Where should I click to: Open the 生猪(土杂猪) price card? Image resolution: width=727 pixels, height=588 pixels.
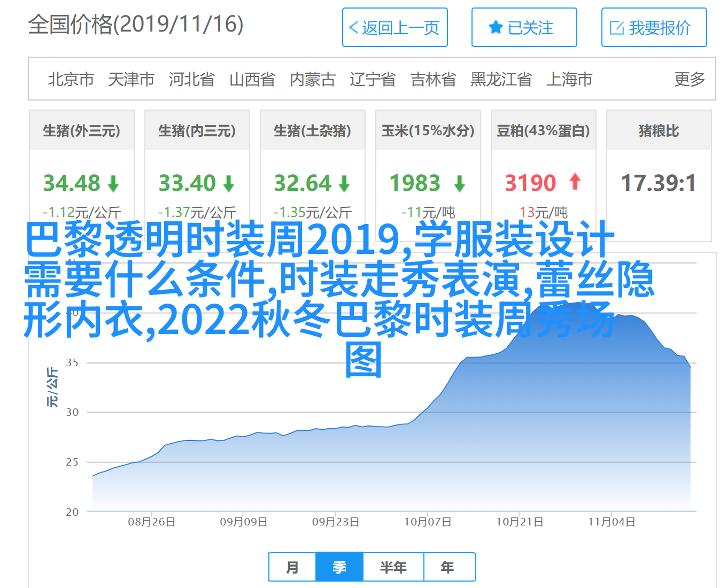pyautogui.click(x=313, y=176)
